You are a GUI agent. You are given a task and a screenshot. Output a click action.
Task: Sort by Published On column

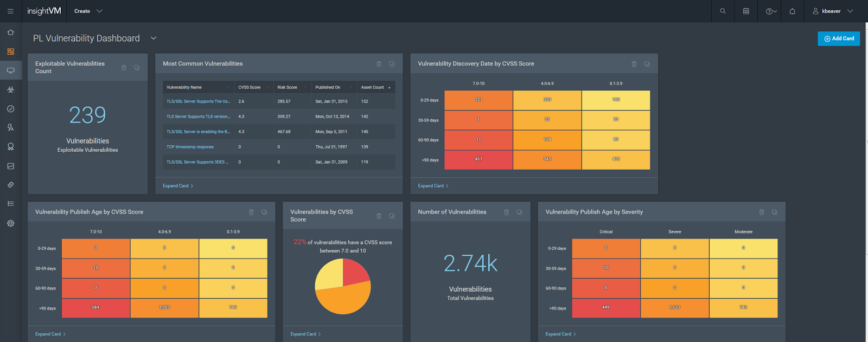click(x=334, y=87)
